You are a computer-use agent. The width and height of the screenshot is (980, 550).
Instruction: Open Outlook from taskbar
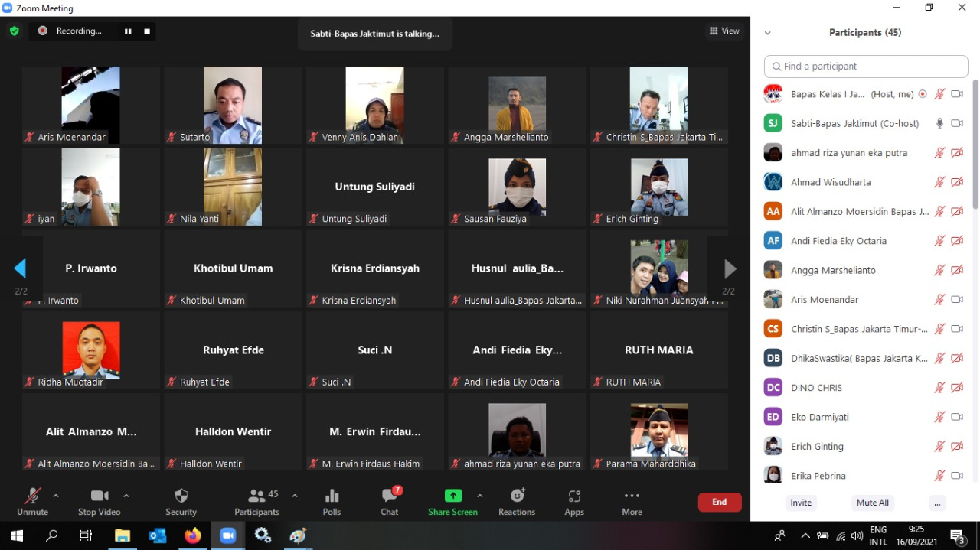(158, 535)
